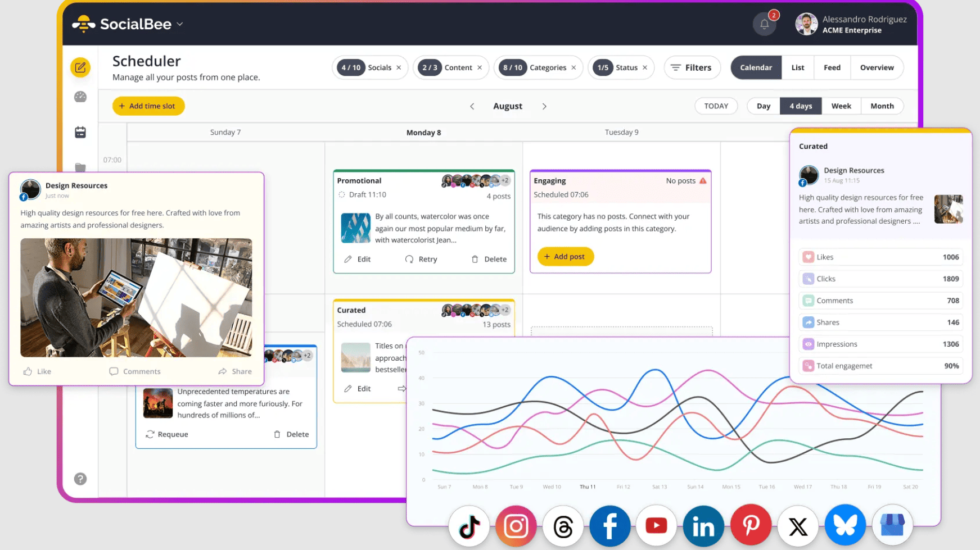The width and height of the screenshot is (980, 550).
Task: Switch to the List view tab
Action: (798, 67)
